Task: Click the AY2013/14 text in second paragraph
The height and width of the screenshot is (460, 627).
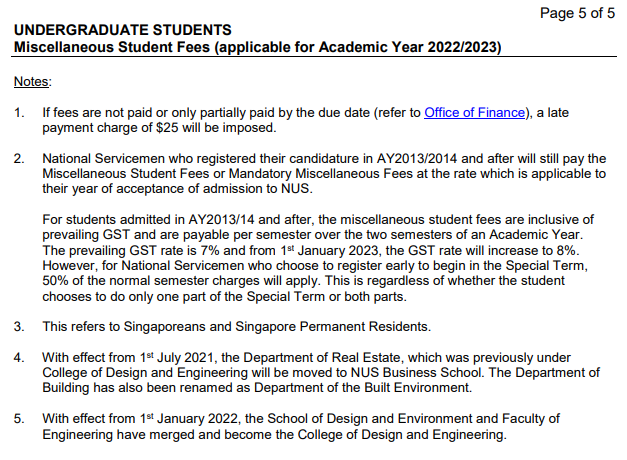Action: tap(221, 220)
